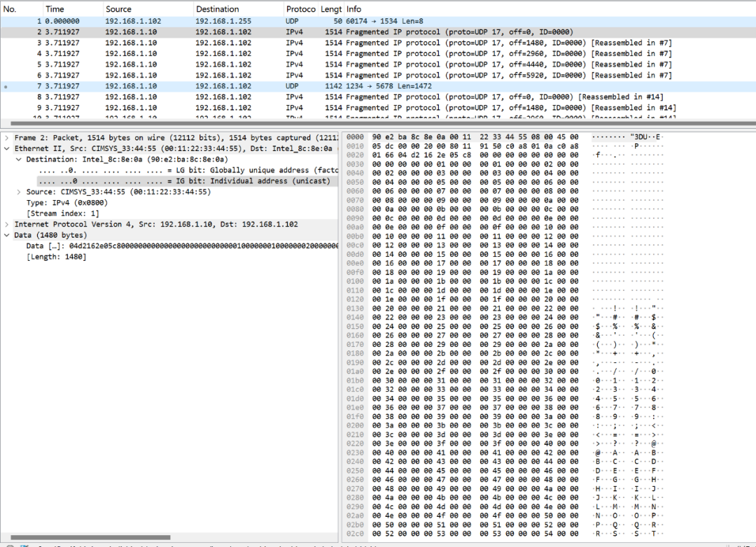756x547 pixels.
Task: Click source cell 192.168.1.102 in packet 1
Action: 133,21
